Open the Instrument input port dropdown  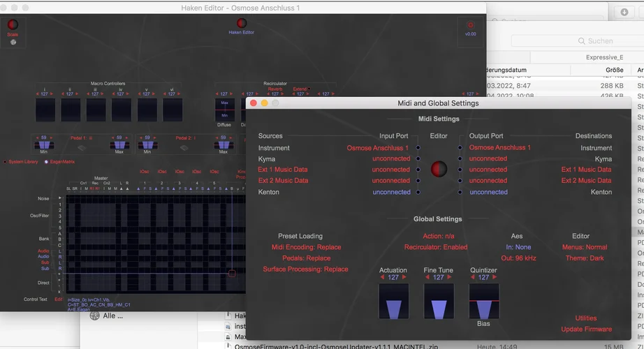click(x=378, y=148)
